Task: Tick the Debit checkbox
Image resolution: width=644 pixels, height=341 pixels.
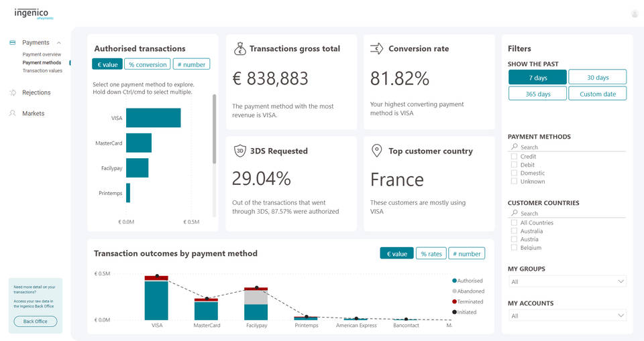Action: (x=514, y=165)
